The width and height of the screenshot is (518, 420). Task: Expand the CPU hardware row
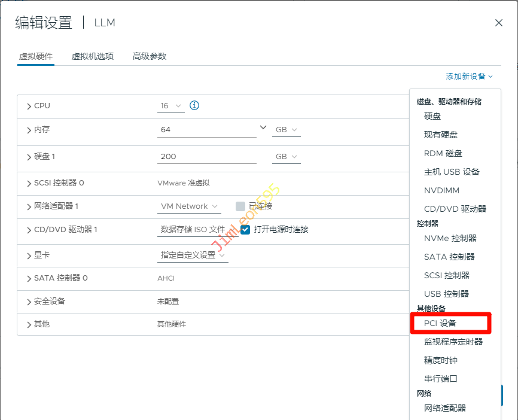[x=29, y=106]
